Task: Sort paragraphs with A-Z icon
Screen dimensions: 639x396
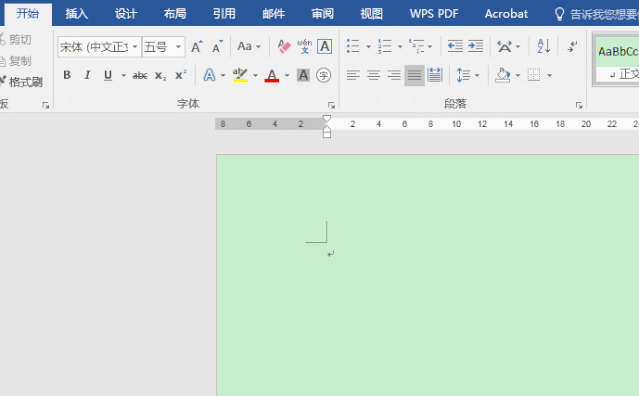Action: point(544,46)
